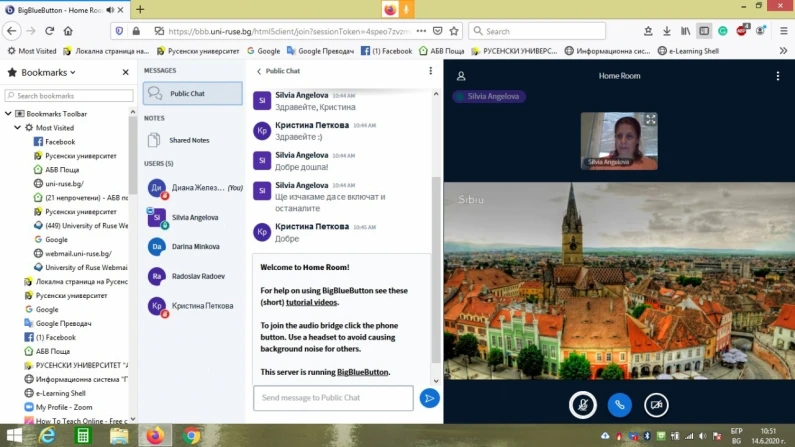Open Facebook bookmark in Most Visited
This screenshot has width=795, height=447.
[x=60, y=142]
